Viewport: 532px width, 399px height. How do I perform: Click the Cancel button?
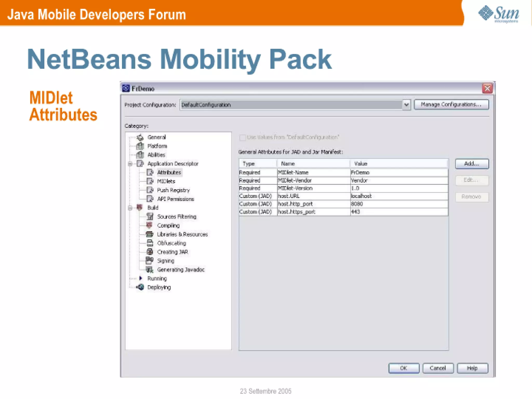[x=438, y=368]
